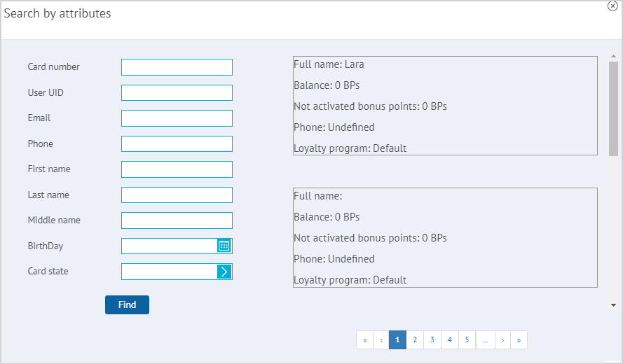Screen dimensions: 623x364
Task: Open page 3 of search results
Action: pos(432,340)
